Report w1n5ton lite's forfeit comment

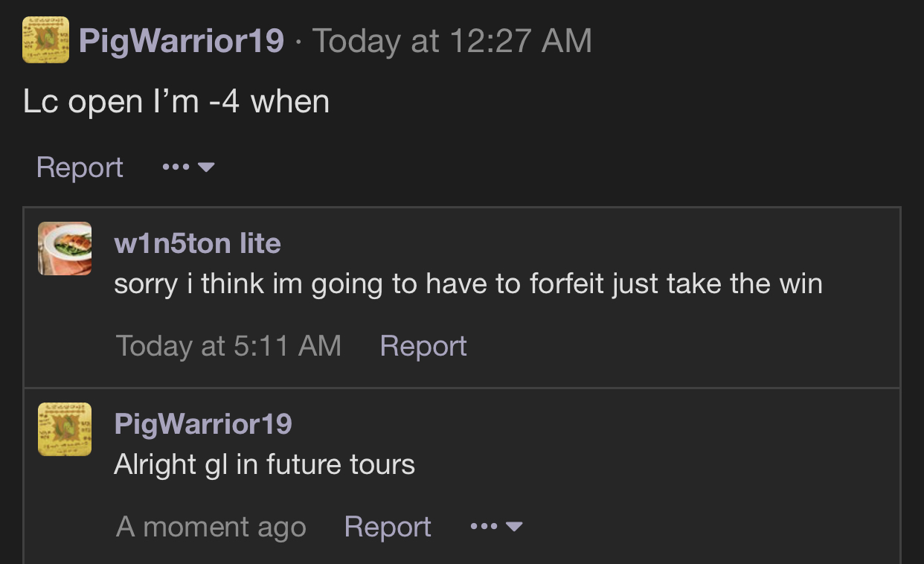point(423,346)
